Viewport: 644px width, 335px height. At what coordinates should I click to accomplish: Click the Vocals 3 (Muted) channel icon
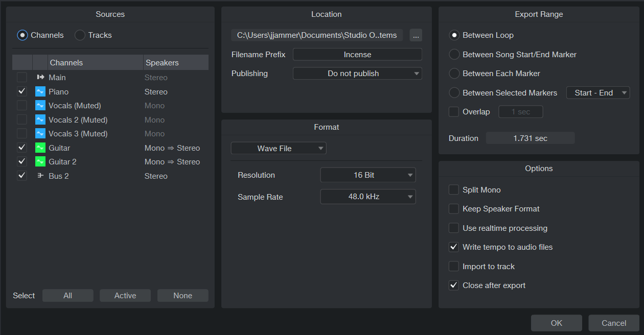click(40, 134)
